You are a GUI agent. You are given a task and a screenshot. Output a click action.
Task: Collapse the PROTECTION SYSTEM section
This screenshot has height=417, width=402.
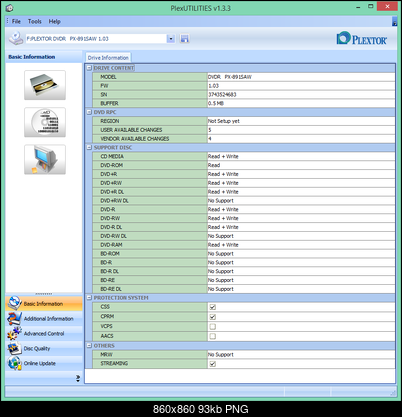coord(89,298)
